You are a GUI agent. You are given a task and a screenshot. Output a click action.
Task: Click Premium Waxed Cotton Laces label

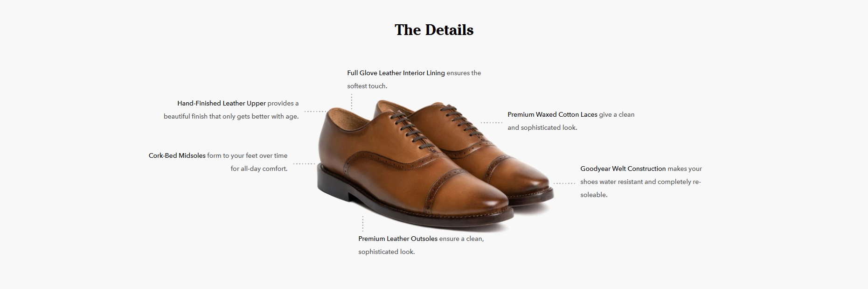coord(552,114)
